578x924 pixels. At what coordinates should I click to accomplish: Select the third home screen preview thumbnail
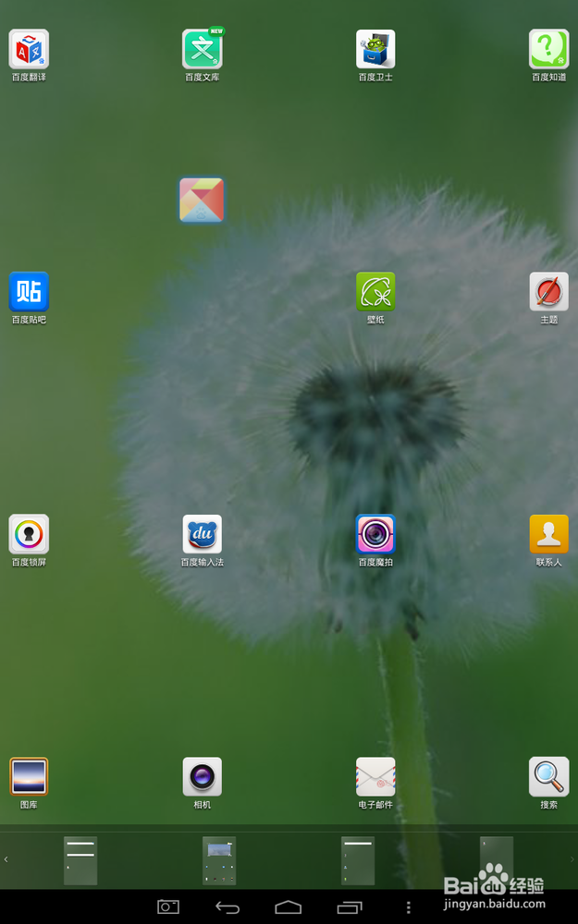358,860
